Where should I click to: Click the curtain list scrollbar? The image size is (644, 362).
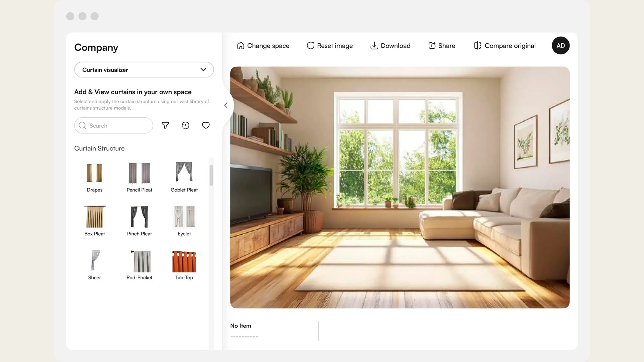(211, 175)
